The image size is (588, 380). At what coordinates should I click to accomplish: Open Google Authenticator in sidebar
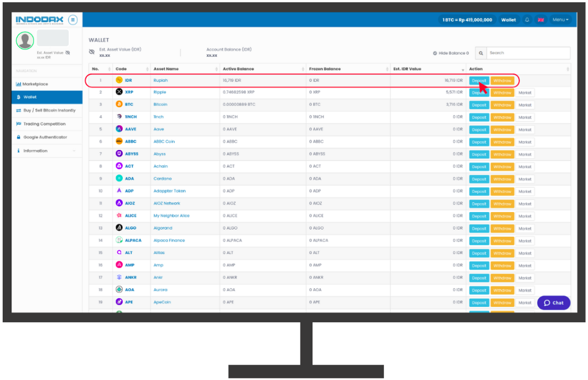point(47,137)
